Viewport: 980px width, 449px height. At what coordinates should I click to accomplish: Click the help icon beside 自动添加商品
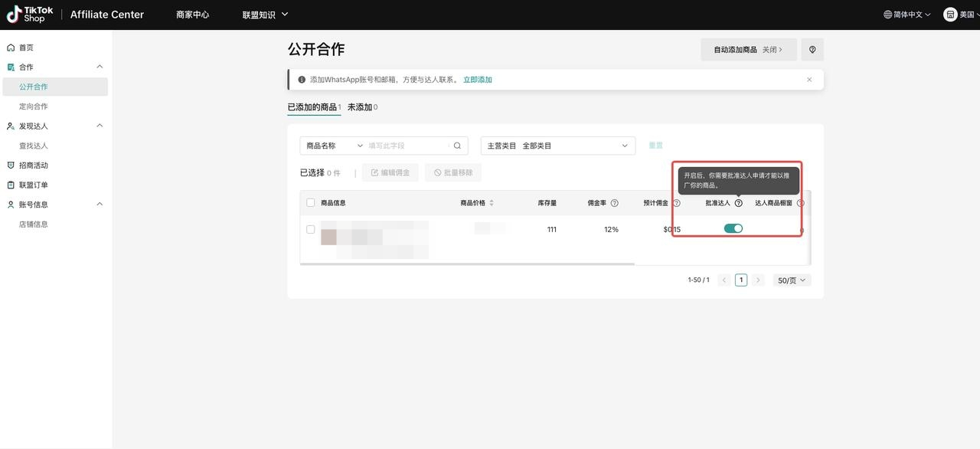tap(812, 50)
